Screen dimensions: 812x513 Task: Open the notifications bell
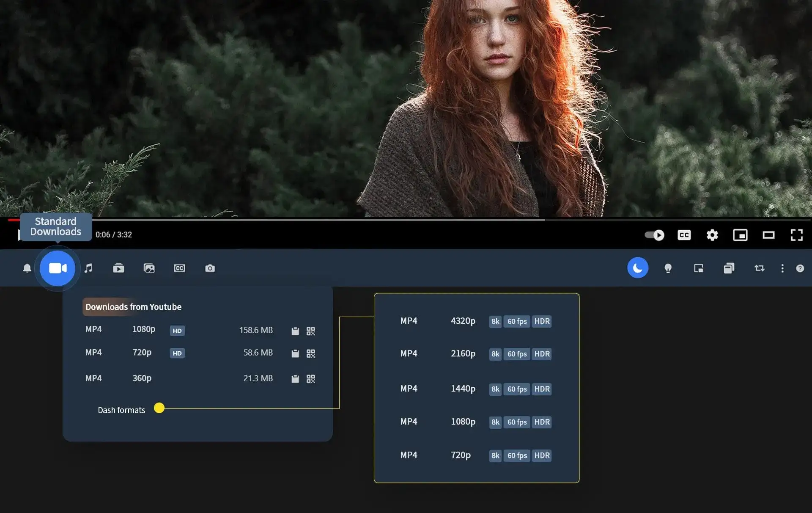(27, 268)
